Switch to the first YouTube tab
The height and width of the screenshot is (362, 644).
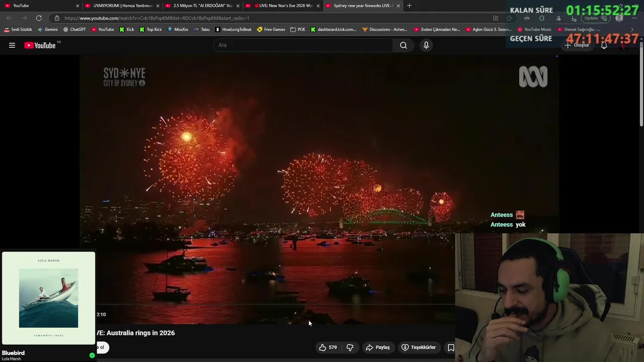point(41,6)
